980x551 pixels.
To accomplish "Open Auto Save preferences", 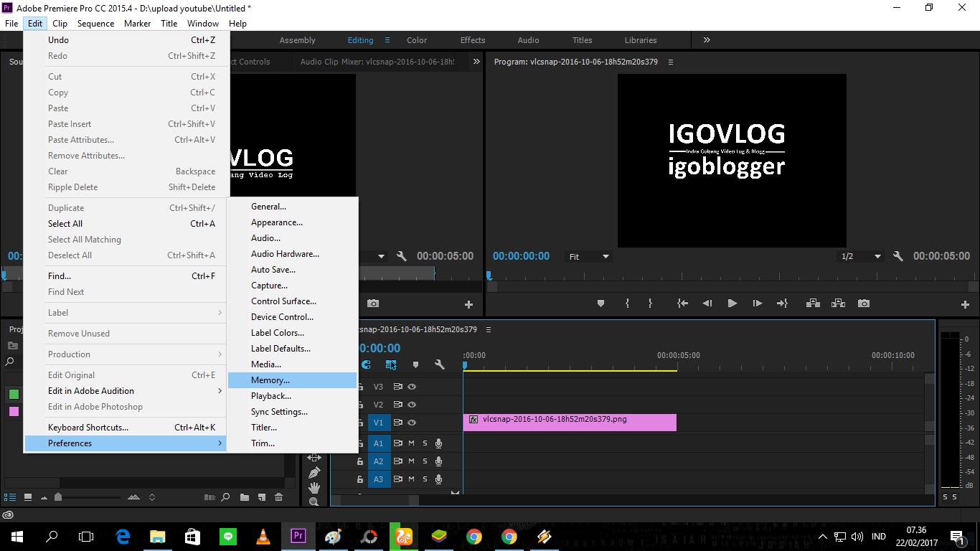I will [x=292, y=270].
